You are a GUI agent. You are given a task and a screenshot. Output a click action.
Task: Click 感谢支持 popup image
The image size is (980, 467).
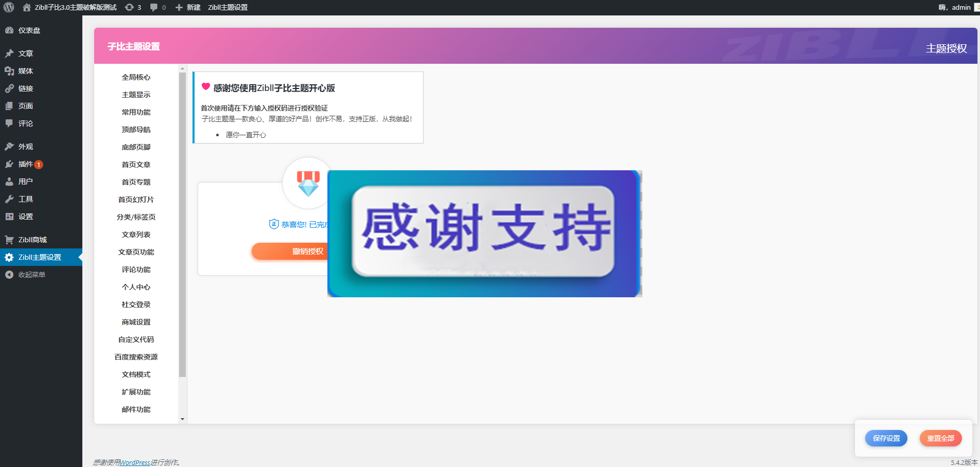click(485, 233)
